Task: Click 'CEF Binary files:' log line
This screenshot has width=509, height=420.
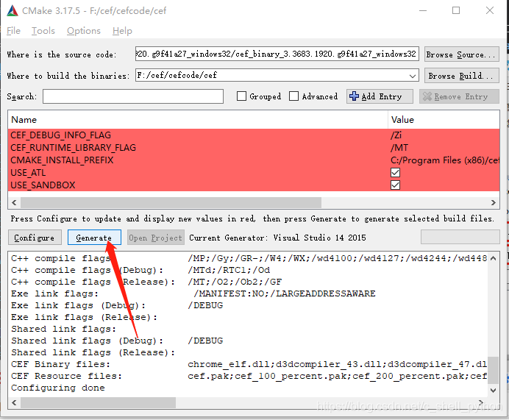Action: pyautogui.click(x=61, y=365)
